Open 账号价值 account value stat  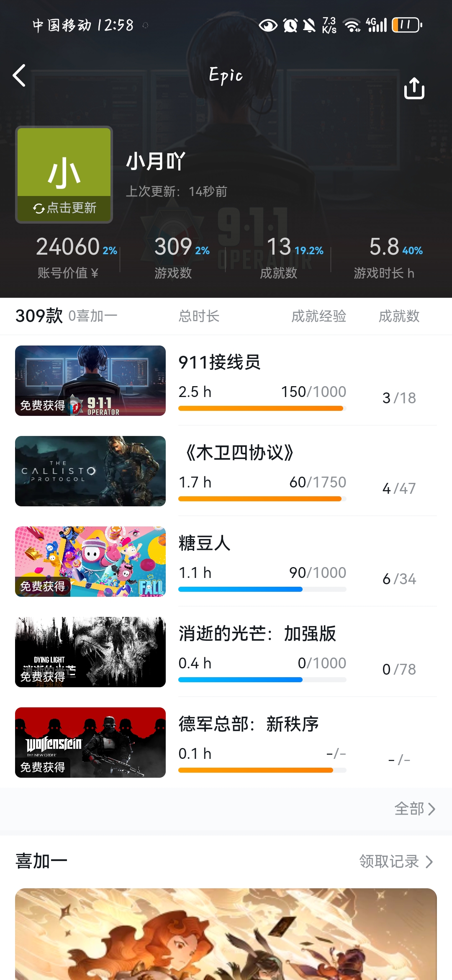(x=68, y=256)
